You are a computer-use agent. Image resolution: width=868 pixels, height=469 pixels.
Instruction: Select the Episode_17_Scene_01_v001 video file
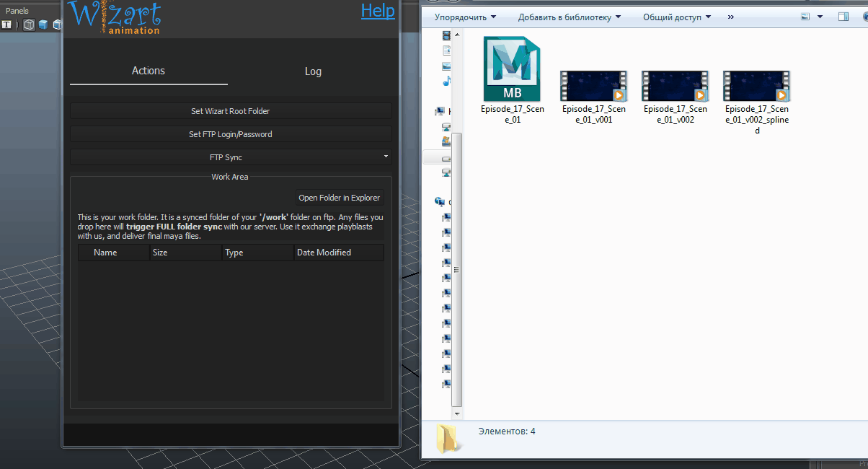click(x=593, y=86)
